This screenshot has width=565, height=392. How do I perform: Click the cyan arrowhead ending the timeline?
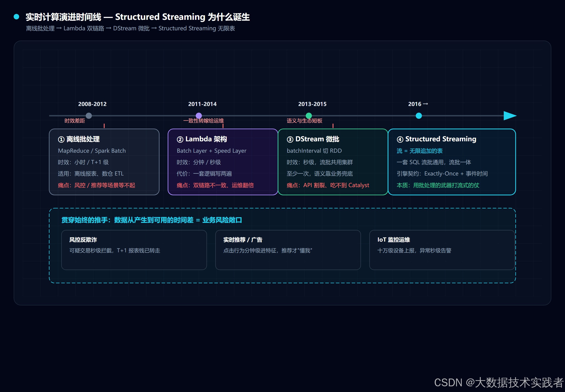pyautogui.click(x=510, y=116)
